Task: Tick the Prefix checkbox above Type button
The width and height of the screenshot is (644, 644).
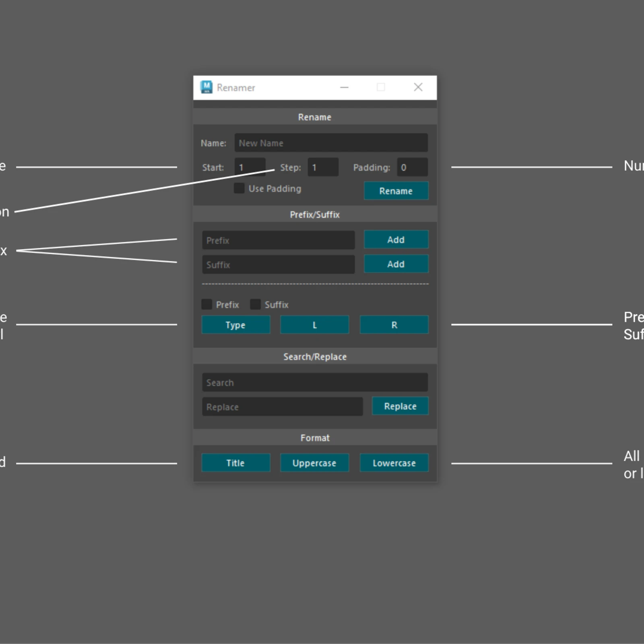Action: tap(207, 304)
